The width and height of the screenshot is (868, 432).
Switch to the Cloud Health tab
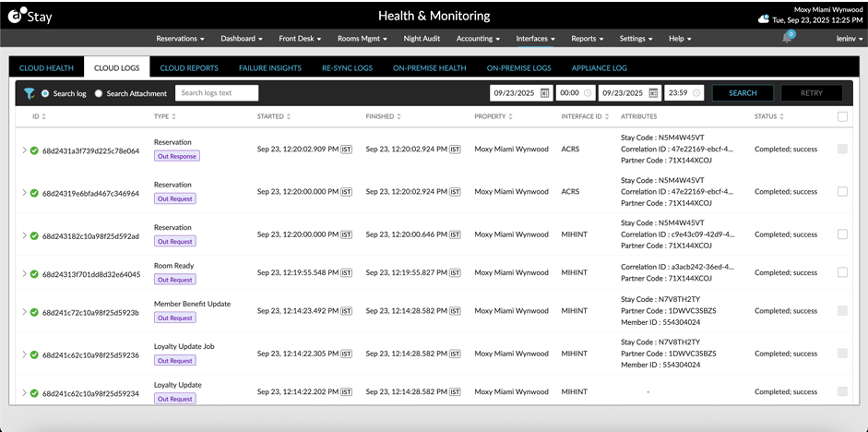[x=46, y=68]
